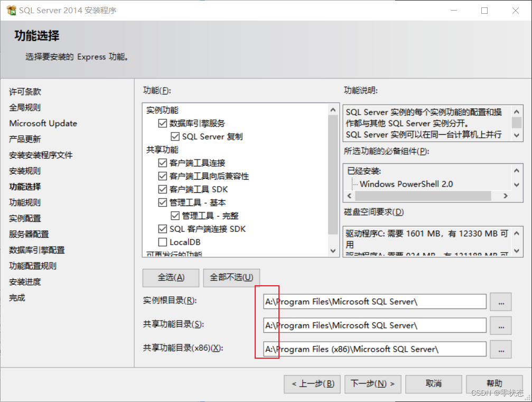
Task: Select Microsoft Update step in sidebar
Action: [43, 123]
